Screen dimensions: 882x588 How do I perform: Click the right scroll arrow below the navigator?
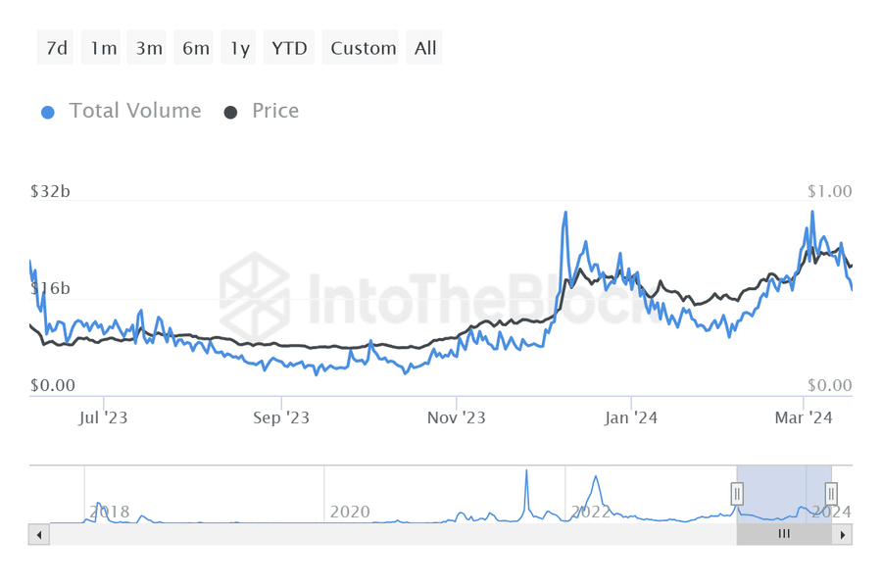click(x=844, y=534)
